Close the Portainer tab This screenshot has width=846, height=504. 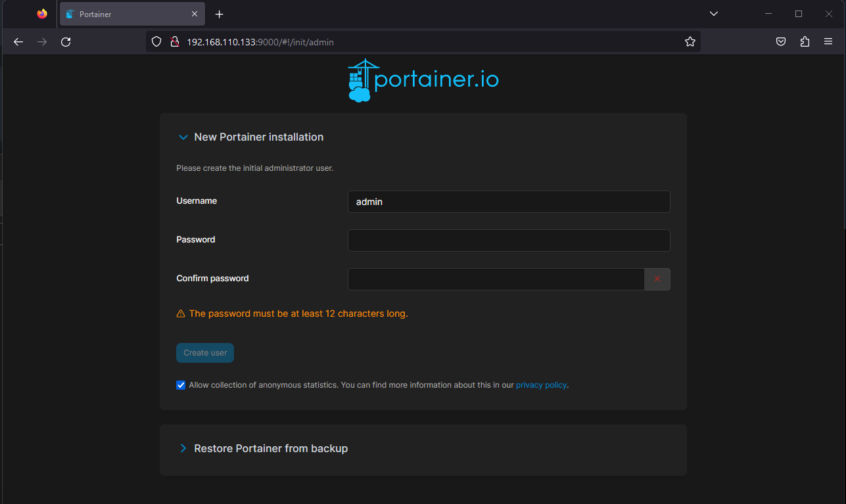click(x=195, y=14)
